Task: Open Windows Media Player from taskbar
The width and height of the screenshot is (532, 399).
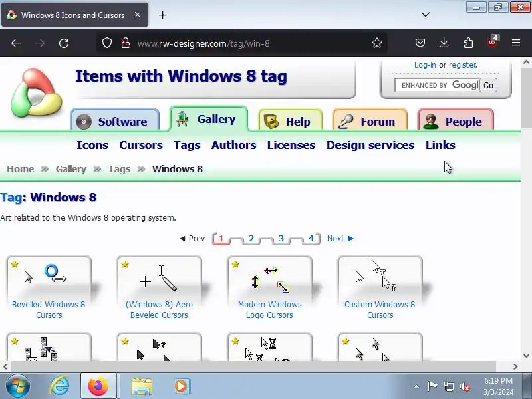Action: point(182,386)
